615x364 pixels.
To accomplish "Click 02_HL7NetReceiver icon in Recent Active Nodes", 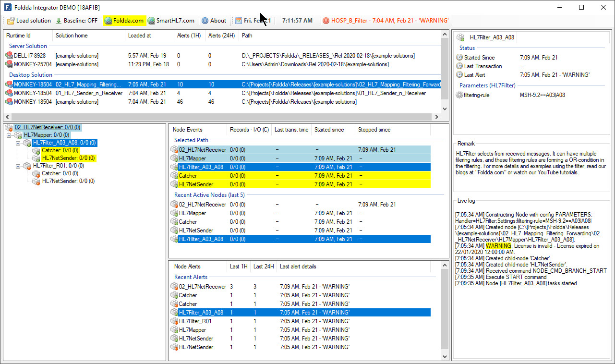I will [174, 205].
